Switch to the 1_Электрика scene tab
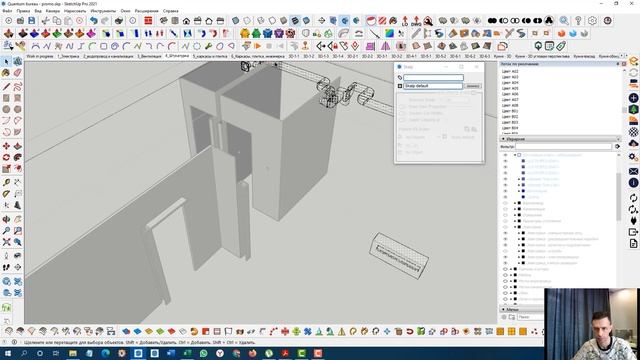Screen dimensions: 640x360 point(68,56)
